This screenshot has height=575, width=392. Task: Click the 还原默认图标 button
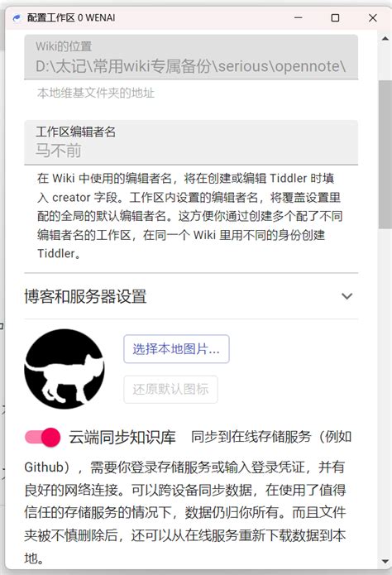tap(170, 389)
